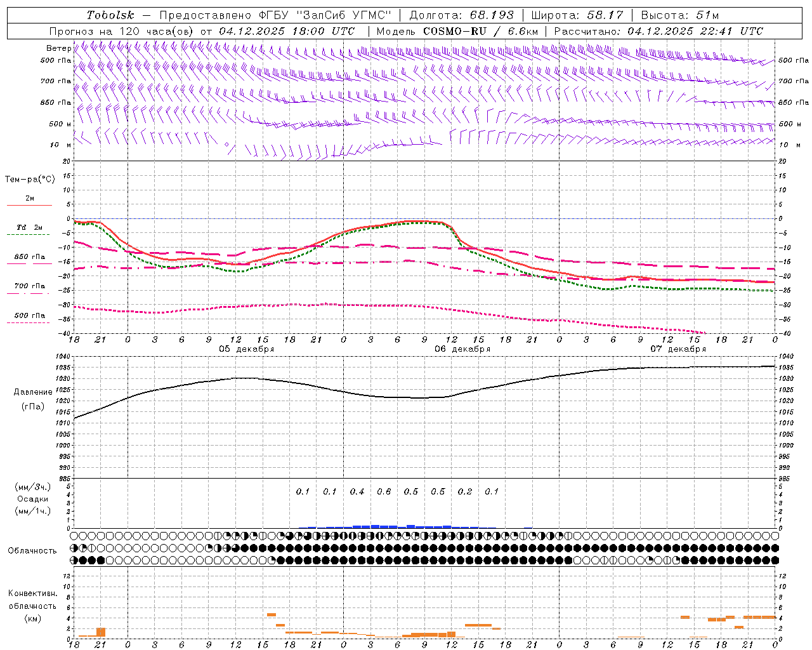The height and width of the screenshot is (650, 812).
Task: Select the '850 гПа' temperature legend label
Action: coord(29,256)
